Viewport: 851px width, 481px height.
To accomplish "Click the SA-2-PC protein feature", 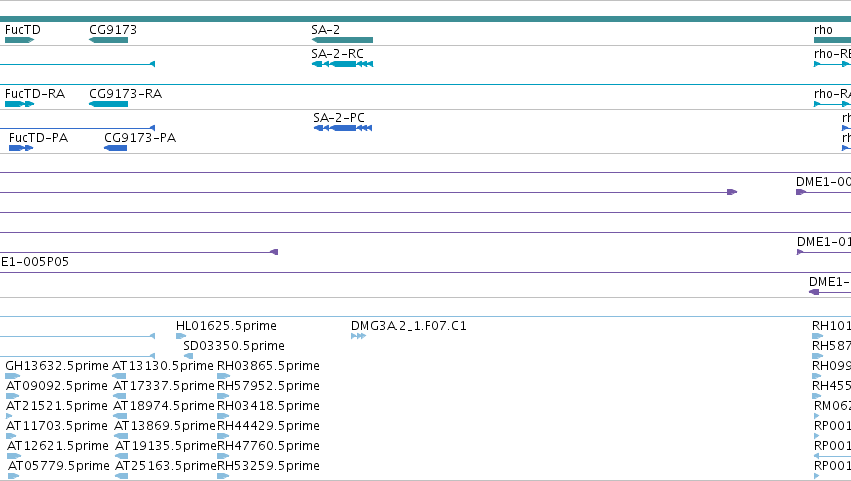I will tap(343, 128).
